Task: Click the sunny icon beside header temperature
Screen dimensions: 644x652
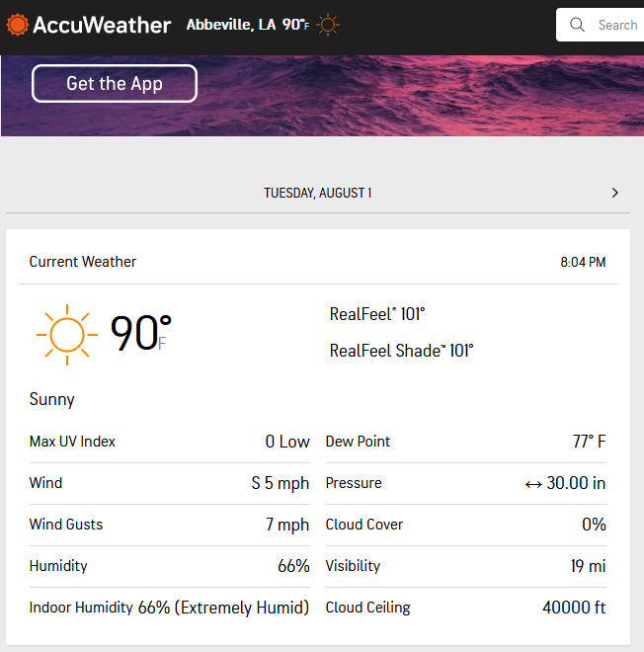Action: [x=328, y=25]
